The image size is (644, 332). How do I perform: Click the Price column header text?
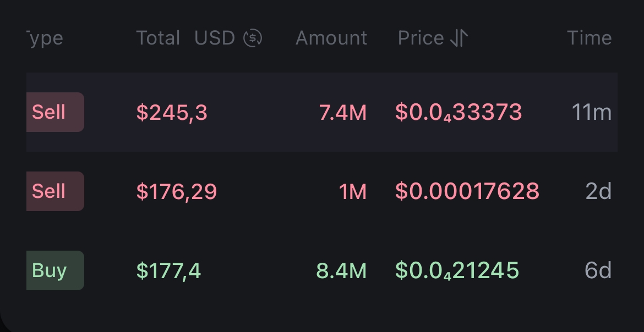[421, 38]
